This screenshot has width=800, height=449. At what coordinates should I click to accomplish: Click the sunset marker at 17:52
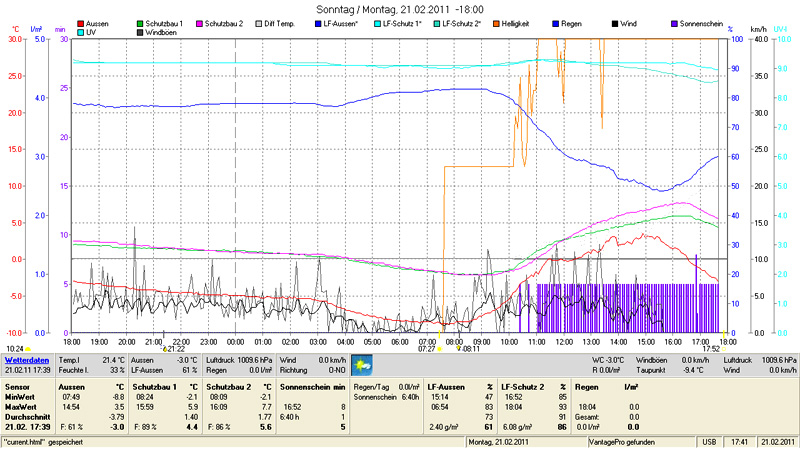point(711,349)
